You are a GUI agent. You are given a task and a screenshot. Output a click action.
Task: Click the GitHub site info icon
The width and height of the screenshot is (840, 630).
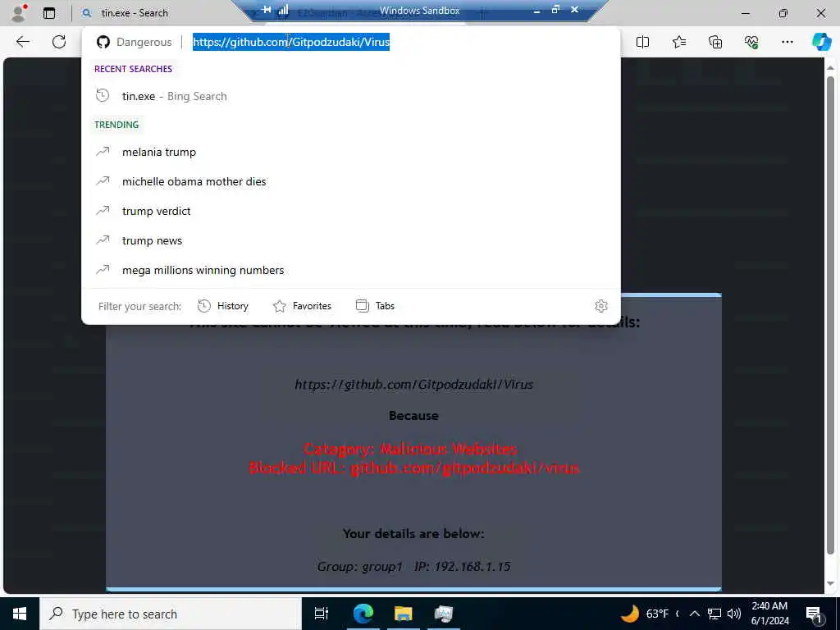tap(103, 42)
